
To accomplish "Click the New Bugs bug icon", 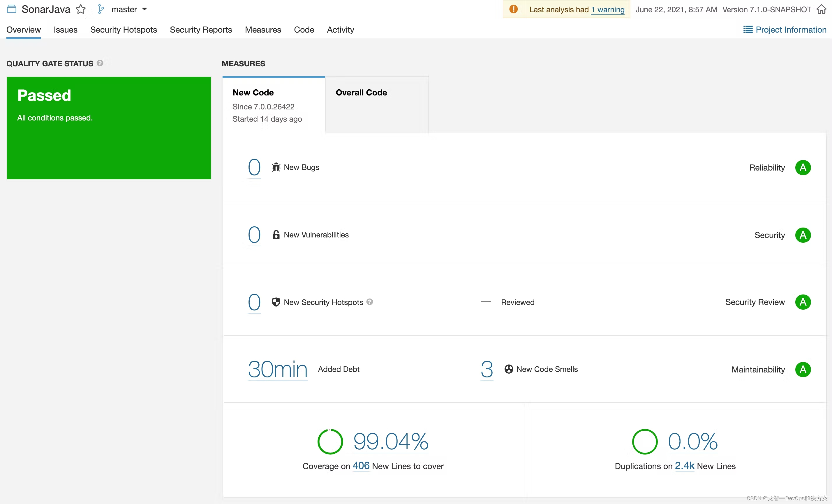I will click(x=275, y=167).
